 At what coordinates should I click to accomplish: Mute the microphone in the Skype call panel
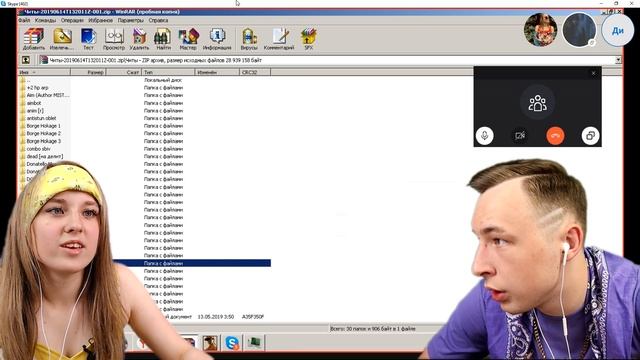pyautogui.click(x=484, y=136)
